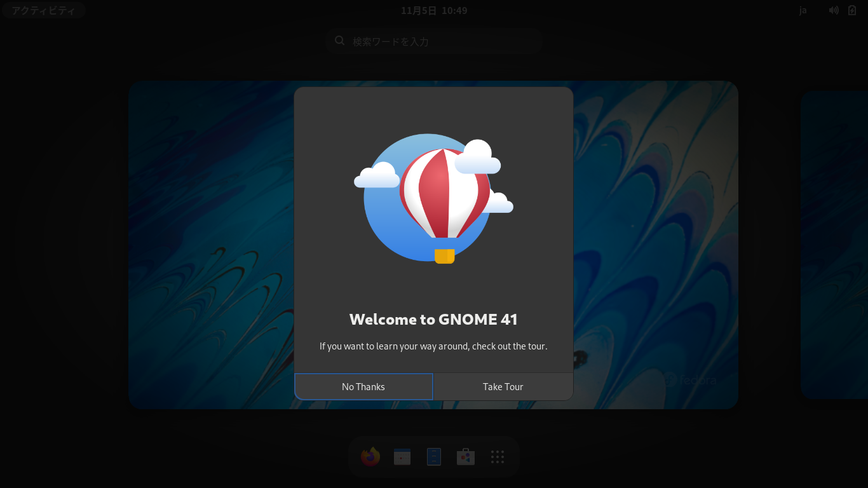
Task: Select the second workspace thumbnail on the right
Action: coord(834,245)
